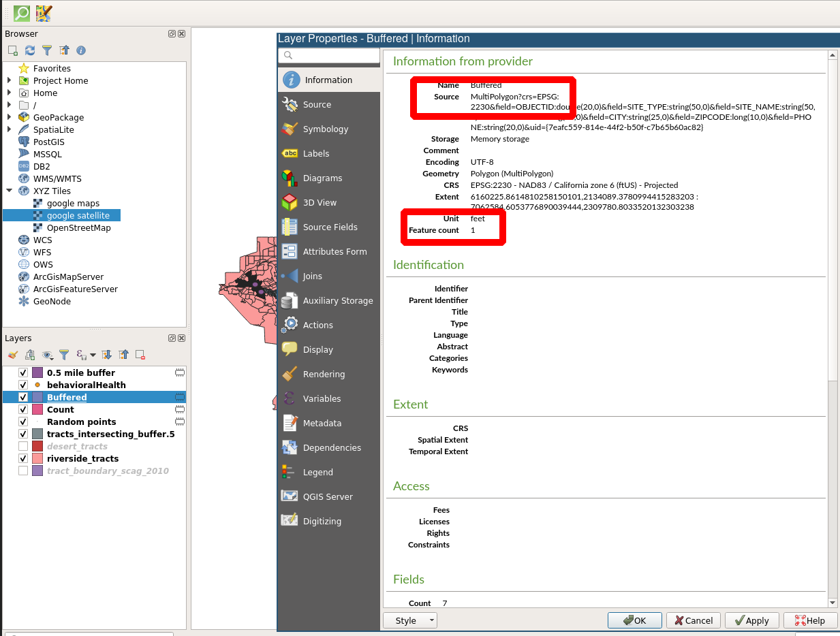Expand the GeoPackage tree node
840x636 pixels.
tap(10, 118)
